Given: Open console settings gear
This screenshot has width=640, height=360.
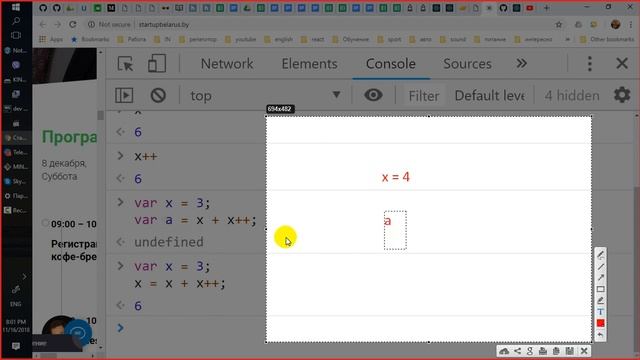Looking at the screenshot, I should [622, 95].
